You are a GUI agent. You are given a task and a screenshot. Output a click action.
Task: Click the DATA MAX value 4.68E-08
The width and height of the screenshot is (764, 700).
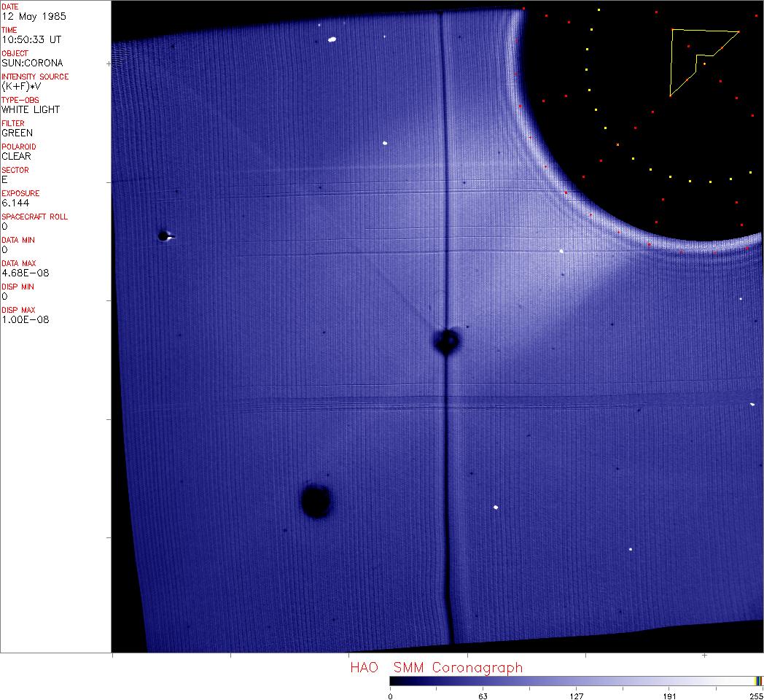point(26,273)
